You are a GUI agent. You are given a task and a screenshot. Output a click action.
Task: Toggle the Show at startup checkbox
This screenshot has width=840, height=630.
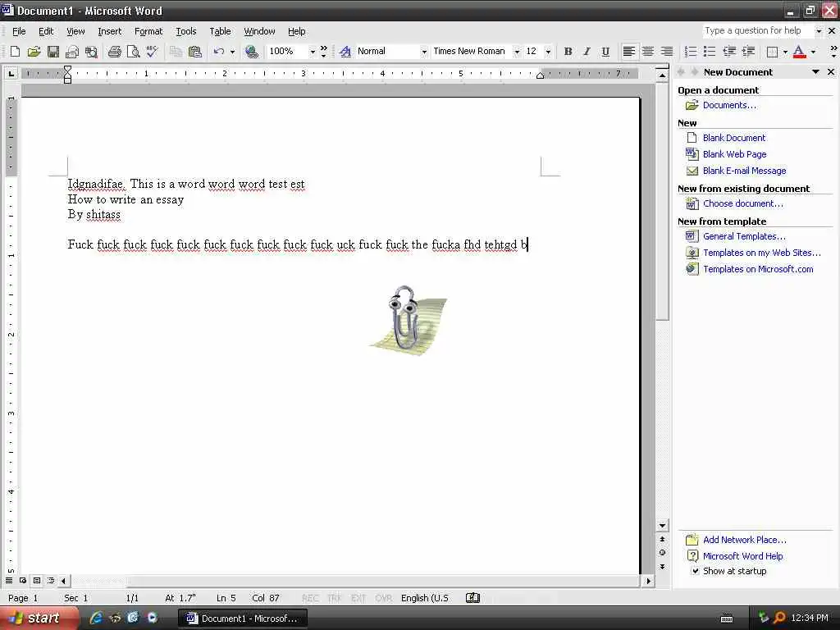point(696,571)
